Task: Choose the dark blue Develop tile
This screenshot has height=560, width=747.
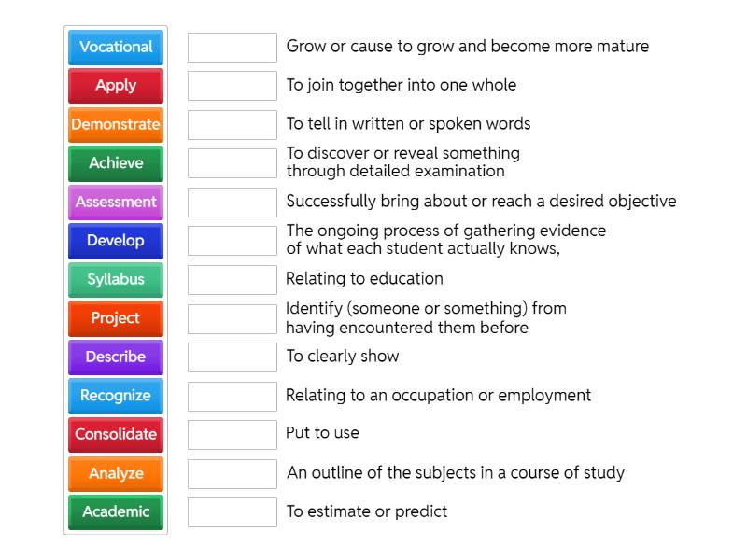Action: 116,241
